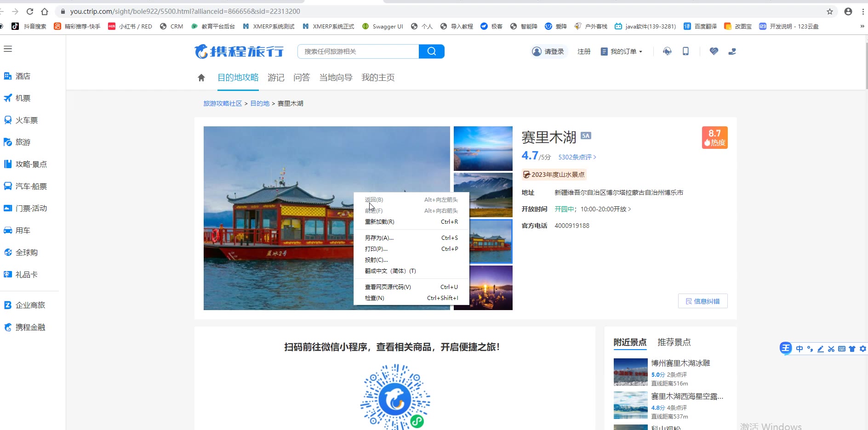Choose 查看网页源代码(V) from the context menu
This screenshot has width=868, height=430.
(411, 287)
